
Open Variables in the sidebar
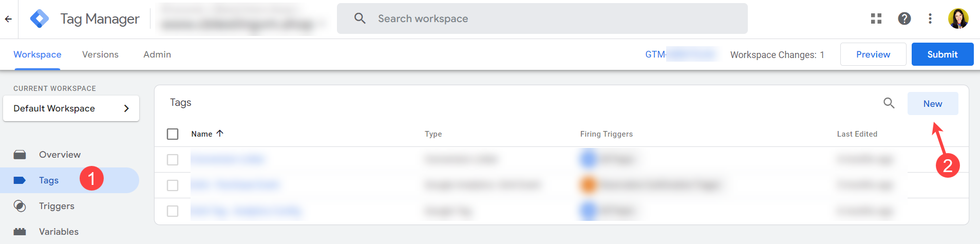coord(59,232)
